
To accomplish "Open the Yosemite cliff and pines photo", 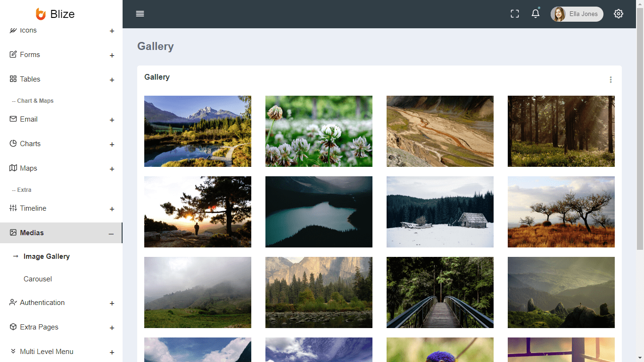I will 319,292.
